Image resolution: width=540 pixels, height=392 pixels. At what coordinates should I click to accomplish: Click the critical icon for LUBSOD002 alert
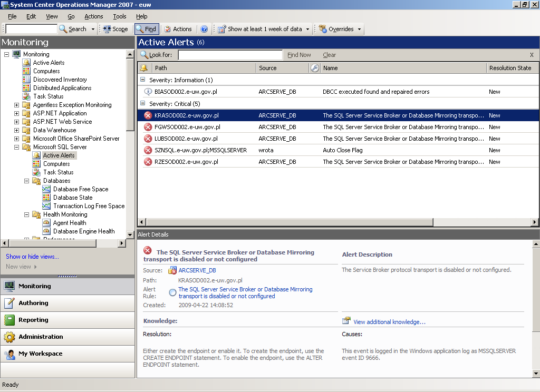click(x=148, y=139)
